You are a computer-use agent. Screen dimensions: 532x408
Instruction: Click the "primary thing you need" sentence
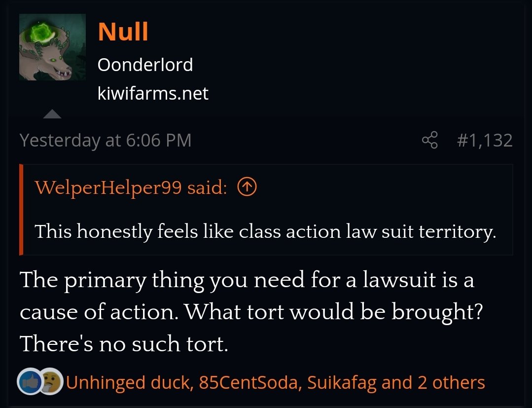[247, 280]
